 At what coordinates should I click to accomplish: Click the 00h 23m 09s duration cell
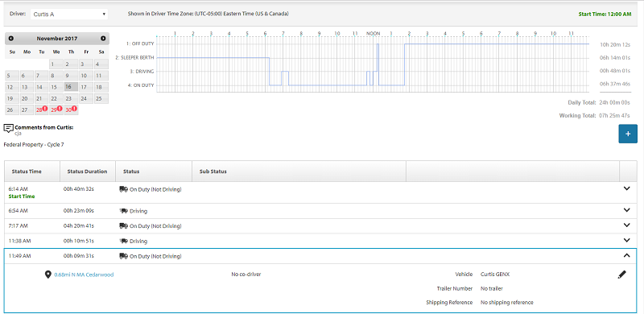(78, 211)
